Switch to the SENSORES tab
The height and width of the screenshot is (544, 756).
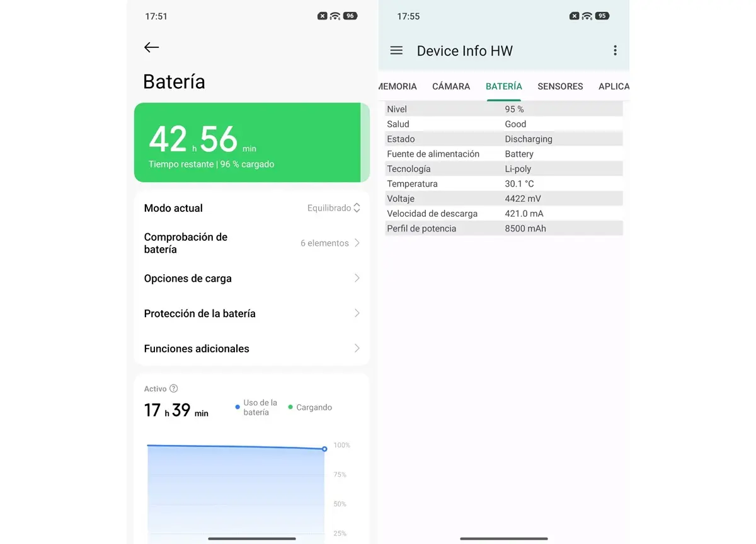tap(560, 86)
